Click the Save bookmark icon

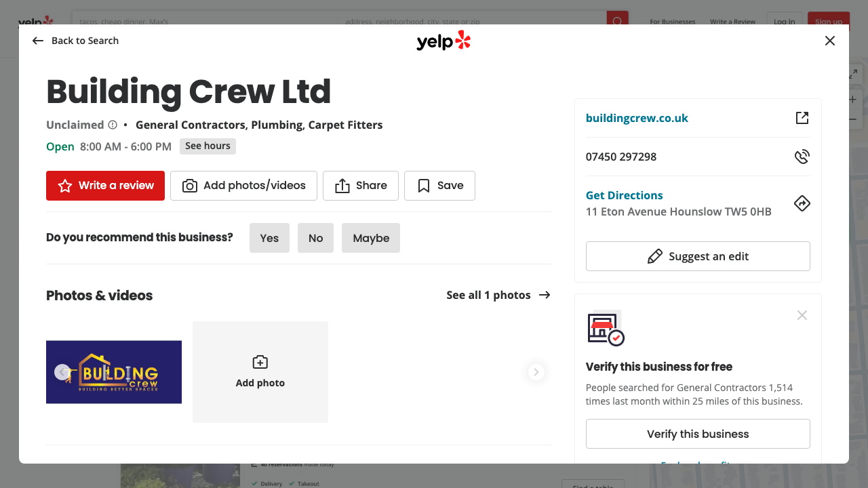423,185
